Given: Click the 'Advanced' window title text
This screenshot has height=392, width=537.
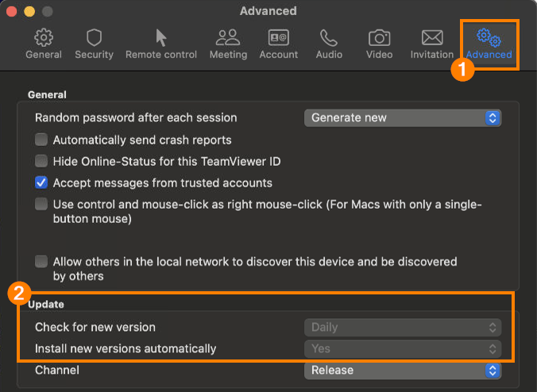Looking at the screenshot, I should [268, 11].
